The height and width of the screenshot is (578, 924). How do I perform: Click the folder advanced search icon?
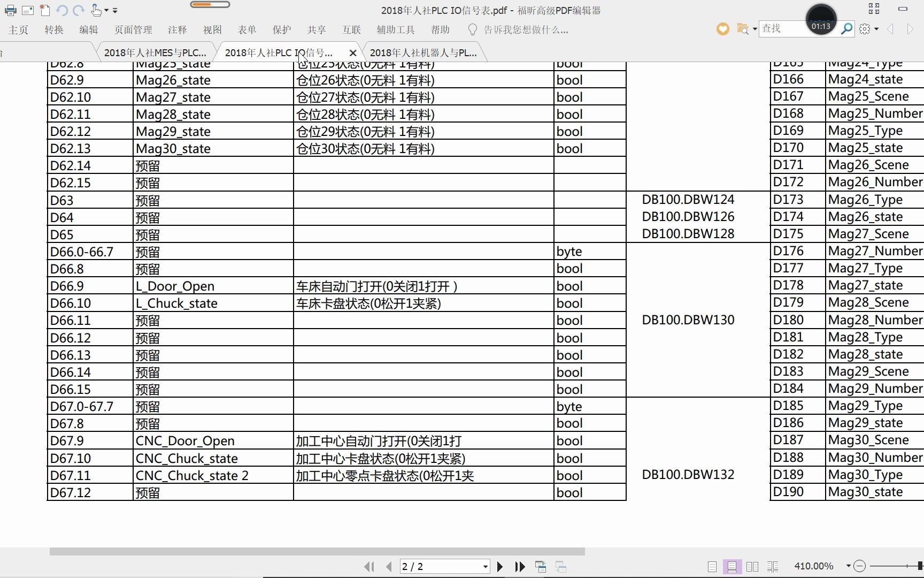pos(742,29)
